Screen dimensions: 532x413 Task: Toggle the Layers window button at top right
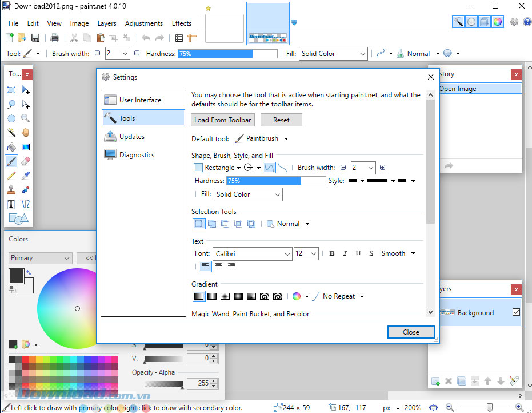(485, 22)
